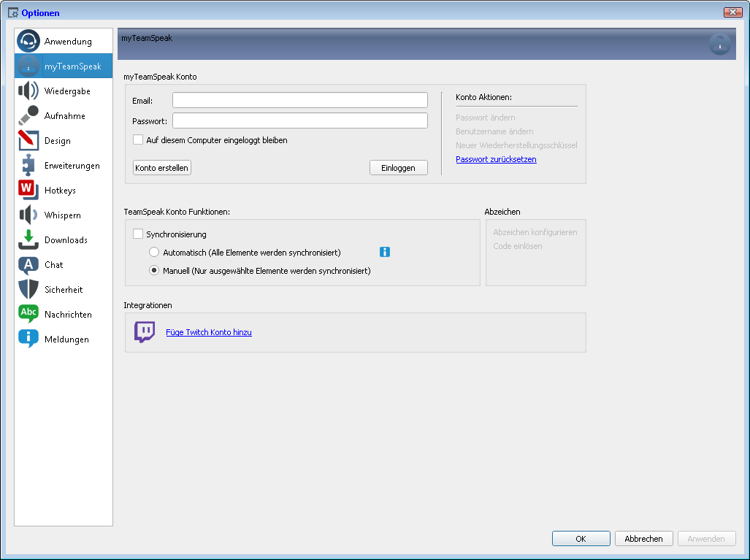The height and width of the screenshot is (560, 750).
Task: Open the Meldungen settings
Action: coord(64,340)
